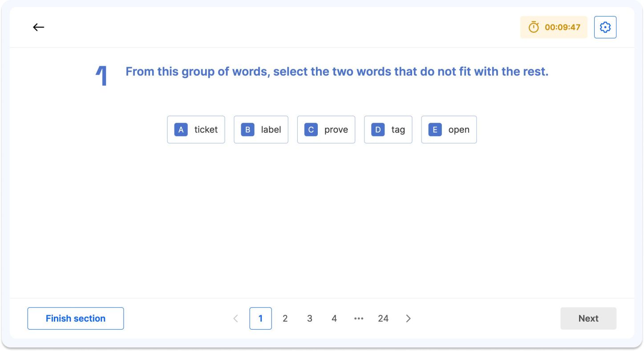The height and width of the screenshot is (351, 644).
Task: Click the Next button
Action: (588, 318)
